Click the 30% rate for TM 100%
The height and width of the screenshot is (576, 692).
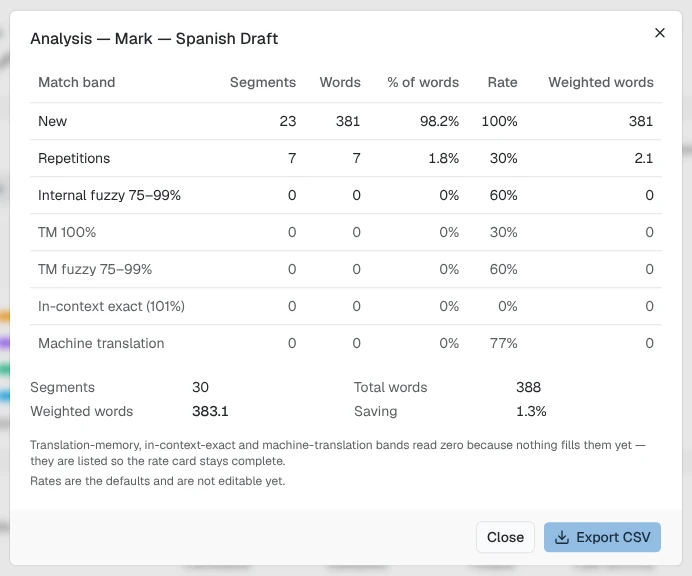(x=504, y=232)
